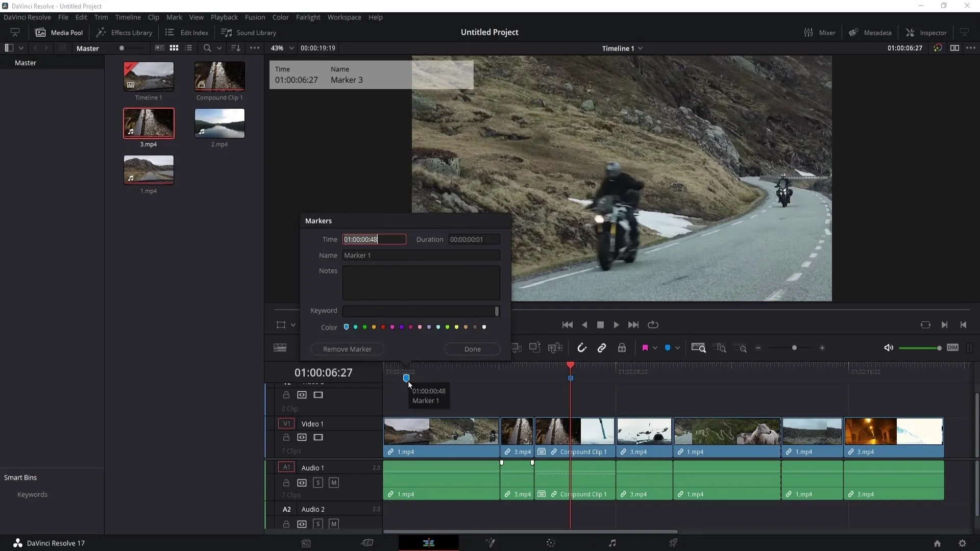Select the Keywords smart bin
This screenshot has width=980, height=551.
[32, 494]
